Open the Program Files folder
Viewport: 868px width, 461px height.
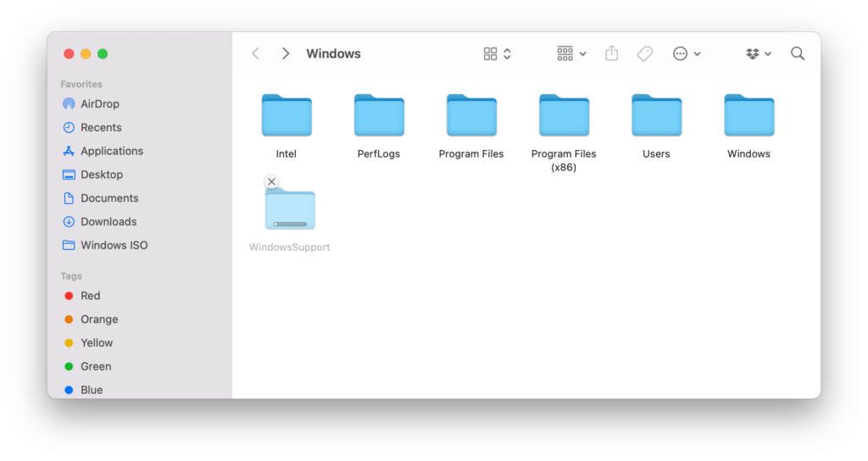tap(471, 115)
